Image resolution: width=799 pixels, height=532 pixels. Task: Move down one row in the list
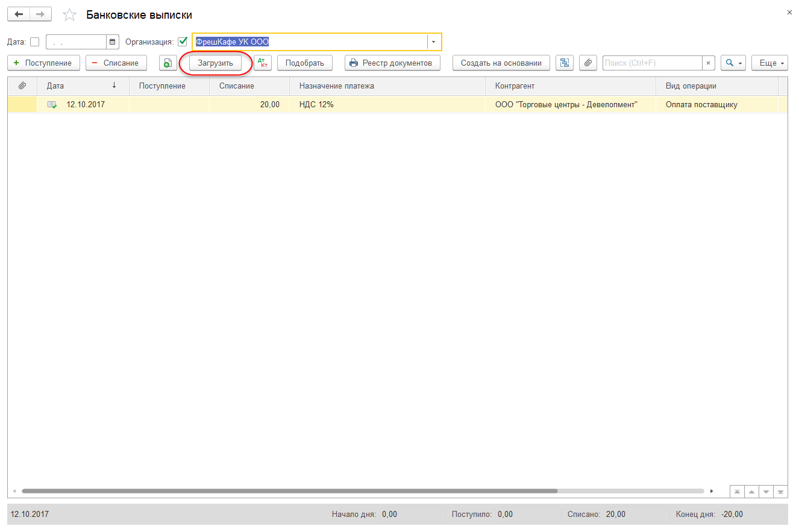[x=766, y=492]
